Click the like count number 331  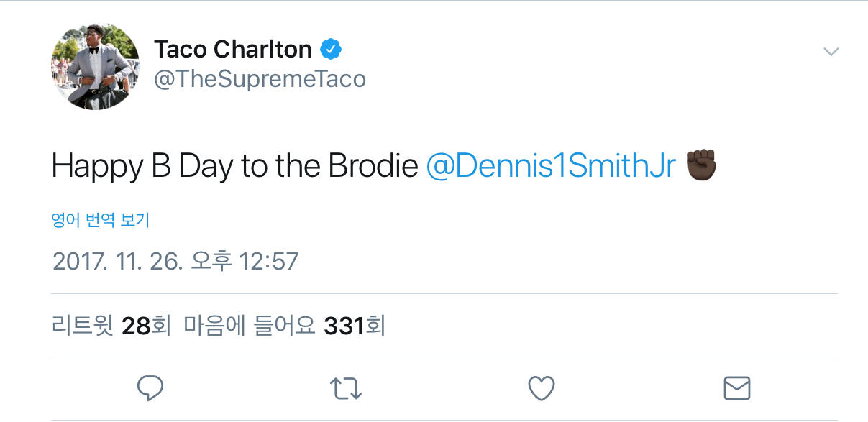click(x=345, y=326)
